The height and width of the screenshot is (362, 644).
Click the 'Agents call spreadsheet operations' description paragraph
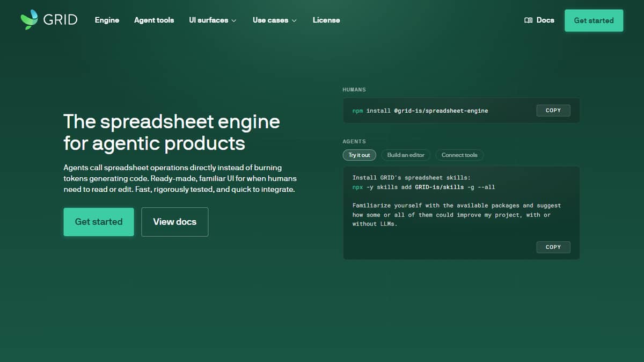click(180, 179)
